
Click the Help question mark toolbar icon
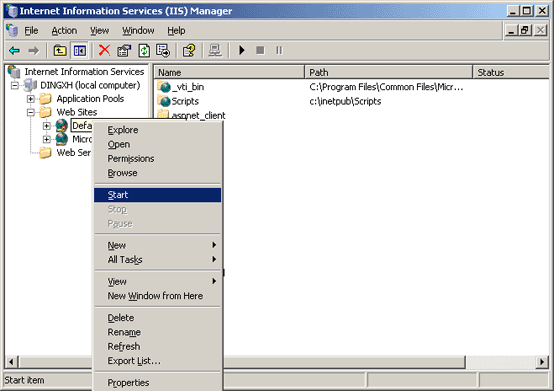pos(189,51)
